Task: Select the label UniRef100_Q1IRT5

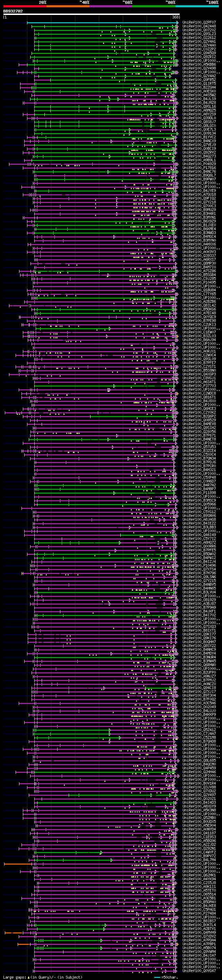Action: (199, 83)
